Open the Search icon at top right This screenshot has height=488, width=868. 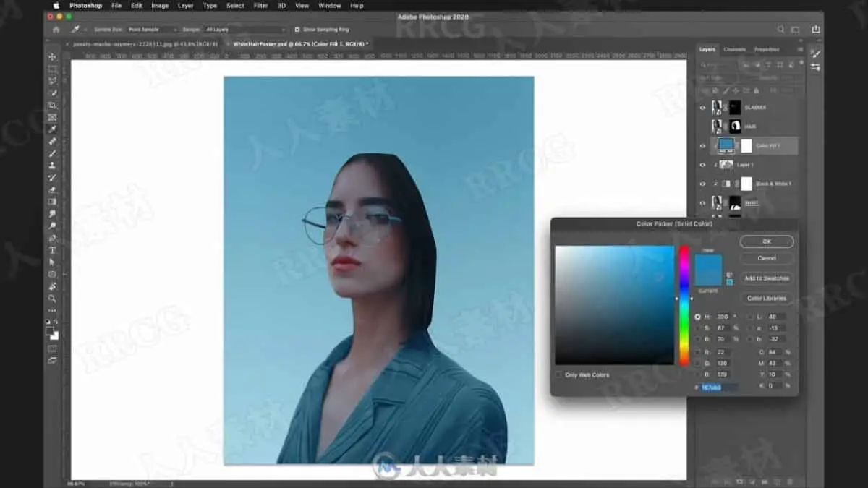pos(780,30)
